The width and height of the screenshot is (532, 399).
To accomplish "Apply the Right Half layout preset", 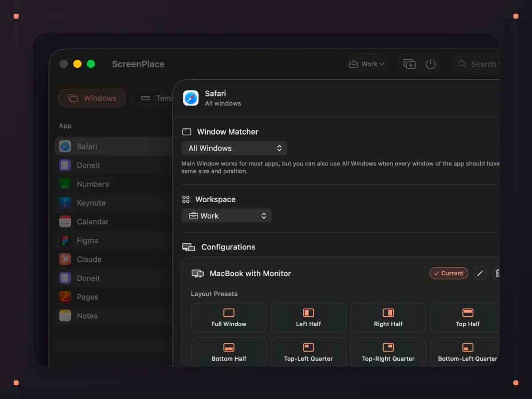I will point(388,318).
